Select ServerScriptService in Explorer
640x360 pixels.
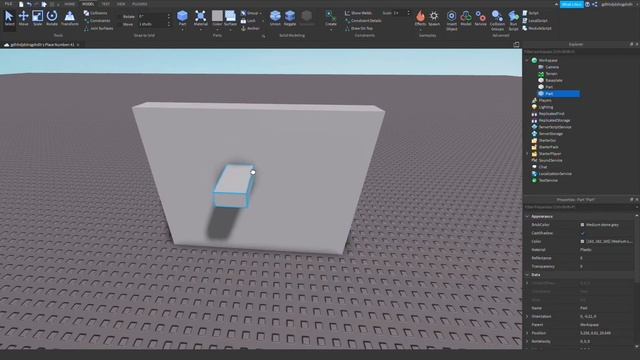[x=555, y=127]
